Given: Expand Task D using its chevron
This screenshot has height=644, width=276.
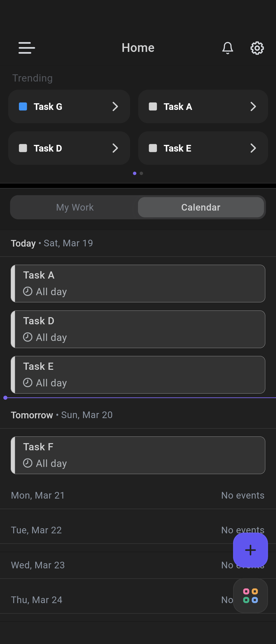Looking at the screenshot, I should pos(115,148).
